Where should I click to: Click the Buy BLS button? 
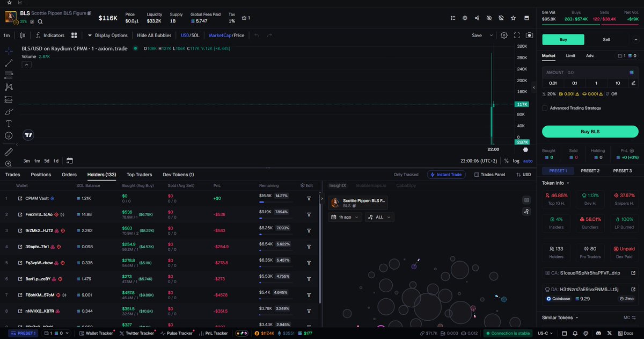tap(590, 132)
